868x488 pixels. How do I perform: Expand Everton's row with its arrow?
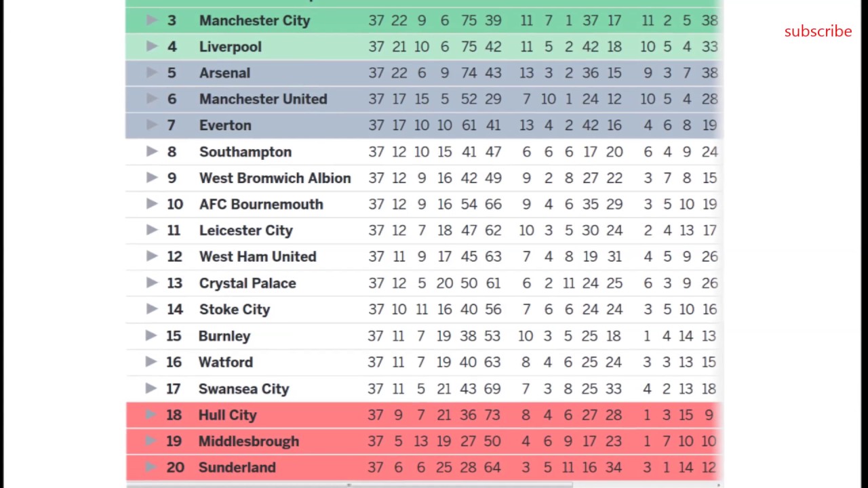pyautogui.click(x=152, y=125)
